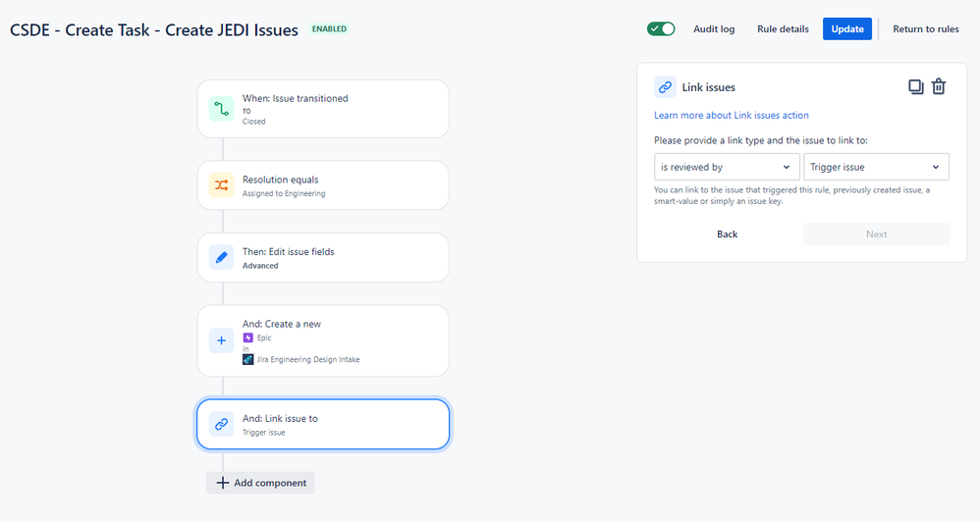Click the Link issues panel header icon
The width and height of the screenshot is (980, 522).
click(x=665, y=87)
